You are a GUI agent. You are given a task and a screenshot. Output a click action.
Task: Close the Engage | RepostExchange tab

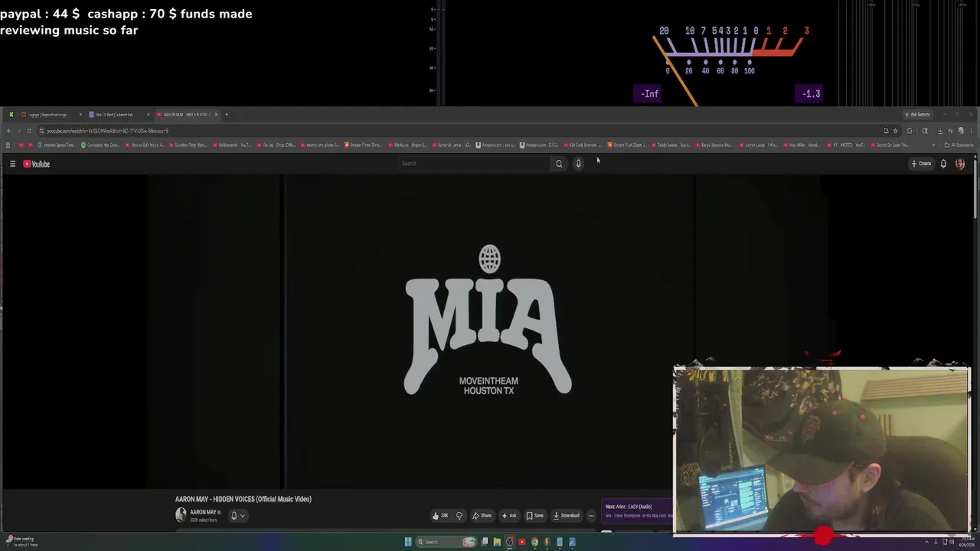[80, 115]
